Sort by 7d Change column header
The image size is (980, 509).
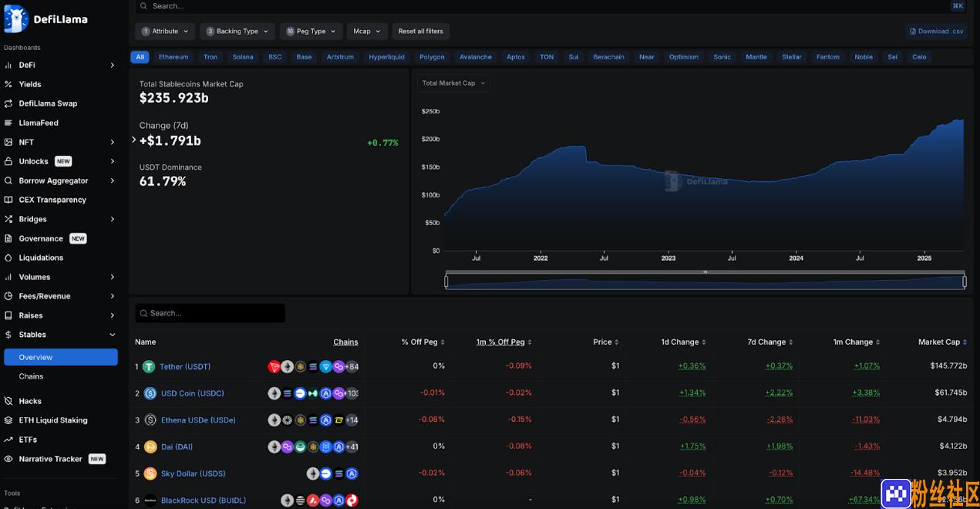click(x=770, y=342)
